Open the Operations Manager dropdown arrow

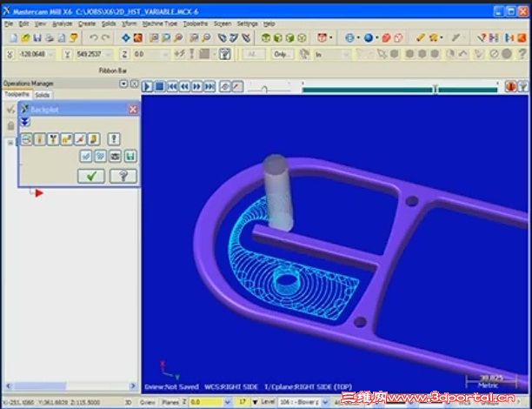click(123, 84)
